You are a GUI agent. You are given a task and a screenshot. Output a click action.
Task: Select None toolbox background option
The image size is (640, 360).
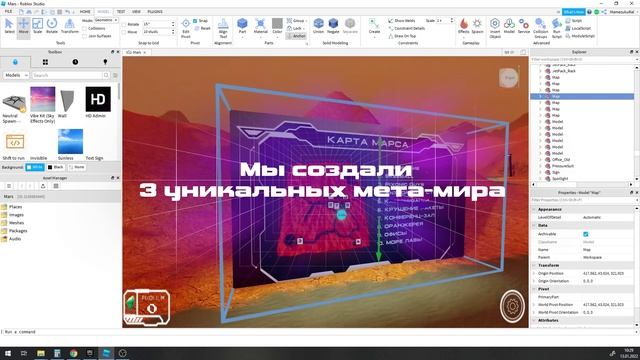(x=77, y=167)
